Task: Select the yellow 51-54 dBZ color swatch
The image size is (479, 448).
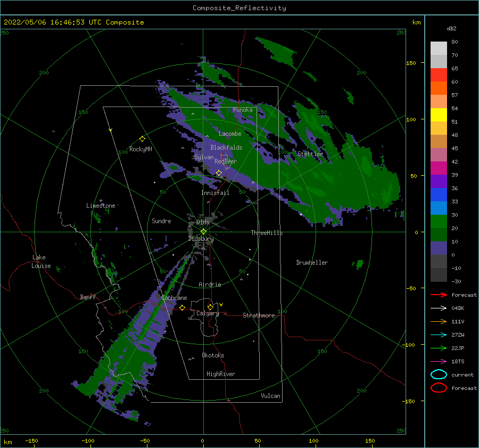Action: (x=439, y=115)
